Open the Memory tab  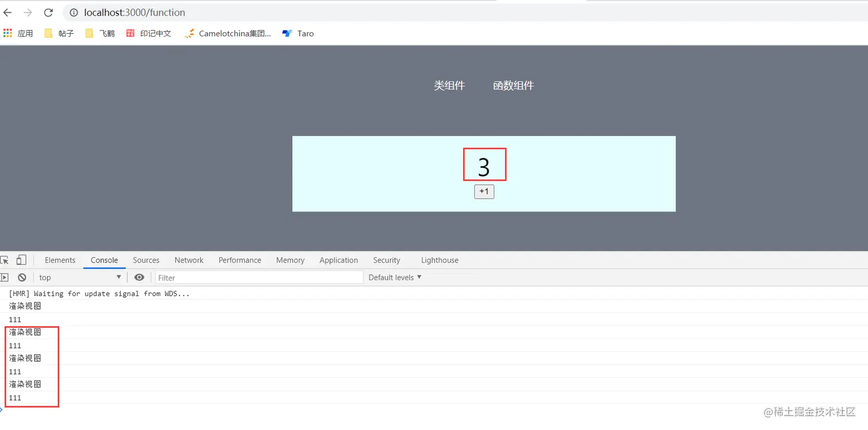(x=290, y=260)
